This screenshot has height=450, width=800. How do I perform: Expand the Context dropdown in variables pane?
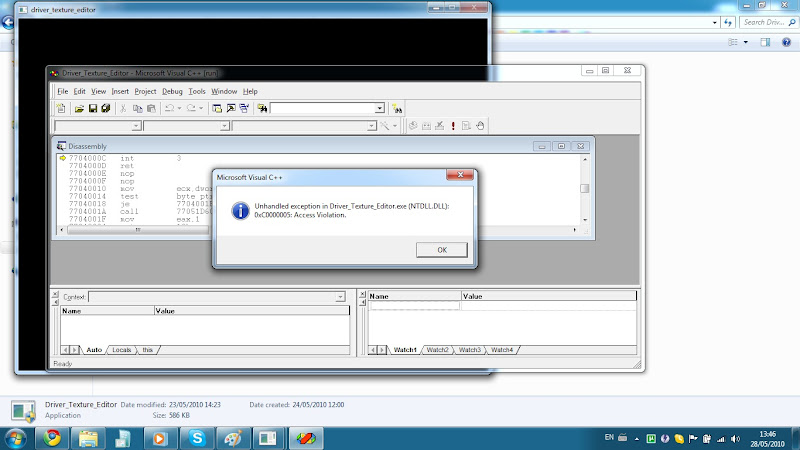point(340,297)
